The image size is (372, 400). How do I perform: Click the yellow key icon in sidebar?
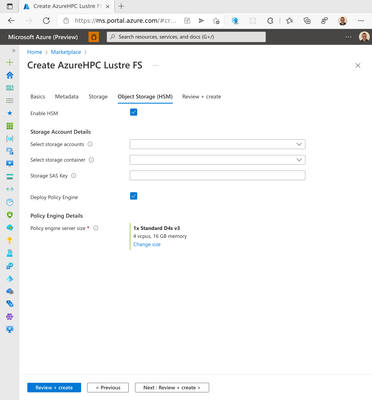pos(10,240)
